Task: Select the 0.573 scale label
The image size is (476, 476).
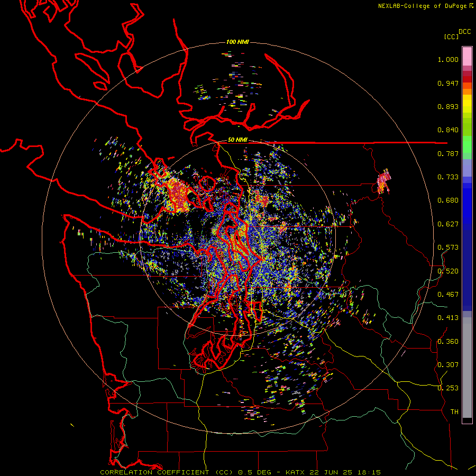Action: point(448,248)
